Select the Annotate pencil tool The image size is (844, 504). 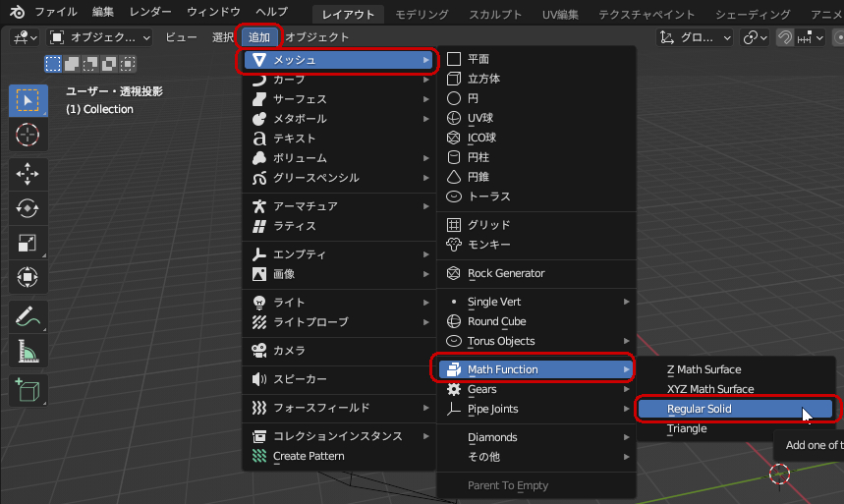coord(28,316)
